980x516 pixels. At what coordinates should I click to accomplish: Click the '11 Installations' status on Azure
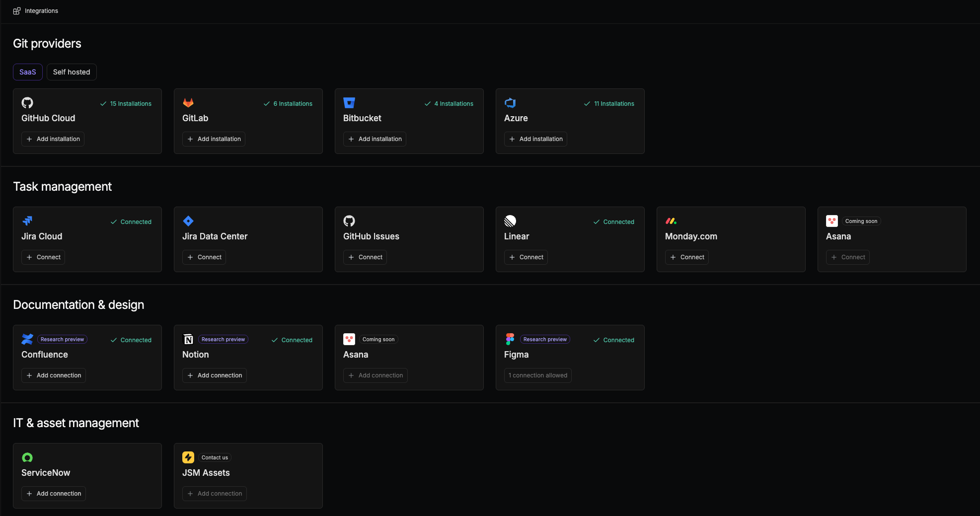tap(609, 104)
